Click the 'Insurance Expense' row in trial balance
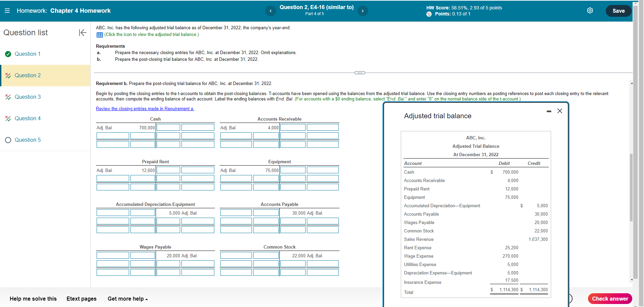Screen dimensions: 644x307 point(476,282)
